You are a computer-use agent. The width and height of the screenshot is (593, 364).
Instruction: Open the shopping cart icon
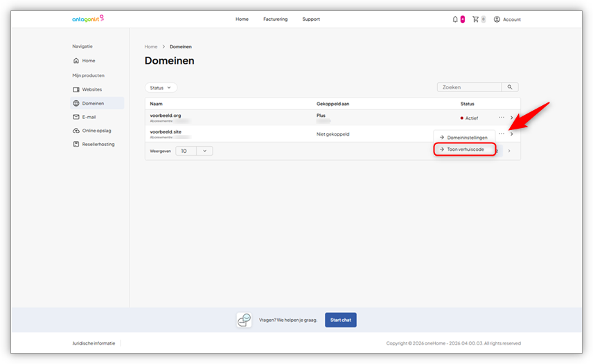(x=475, y=19)
